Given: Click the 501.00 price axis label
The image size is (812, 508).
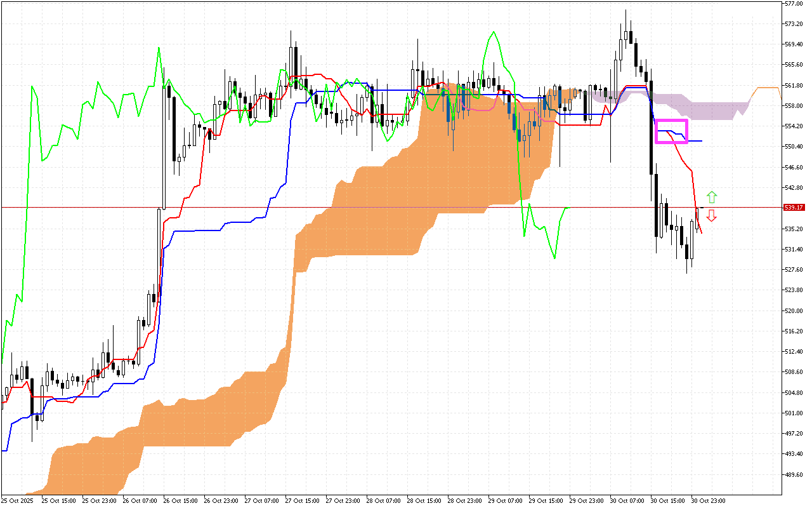Looking at the screenshot, I should click(794, 413).
